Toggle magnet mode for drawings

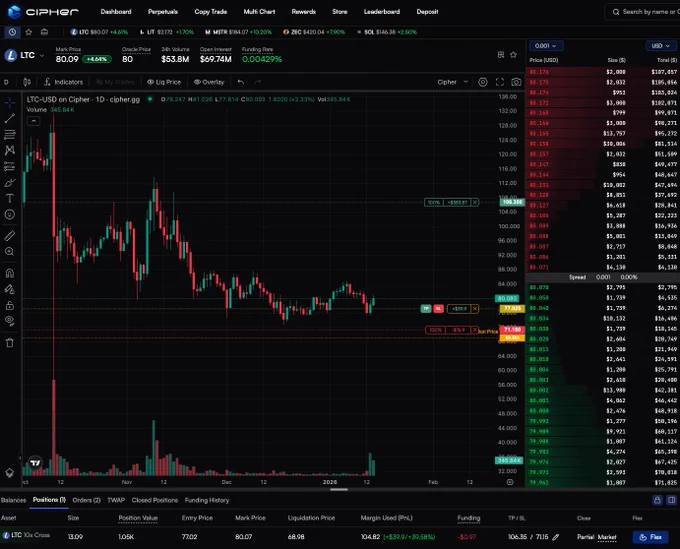pyautogui.click(x=10, y=273)
